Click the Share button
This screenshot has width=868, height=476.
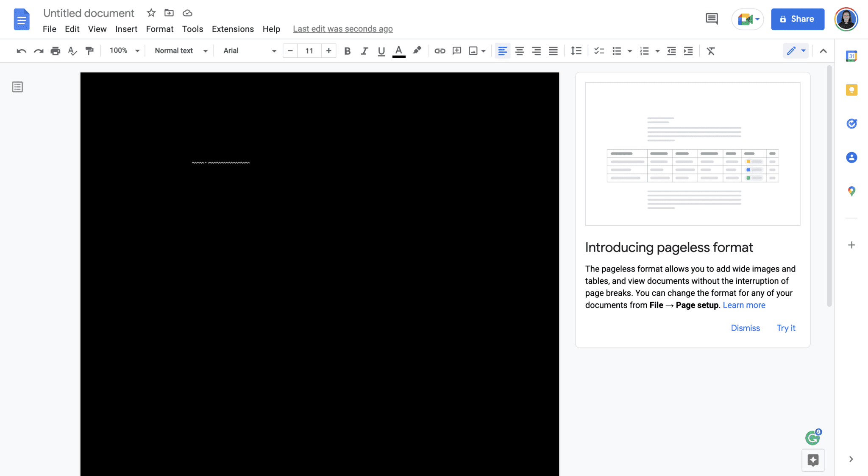[797, 19]
